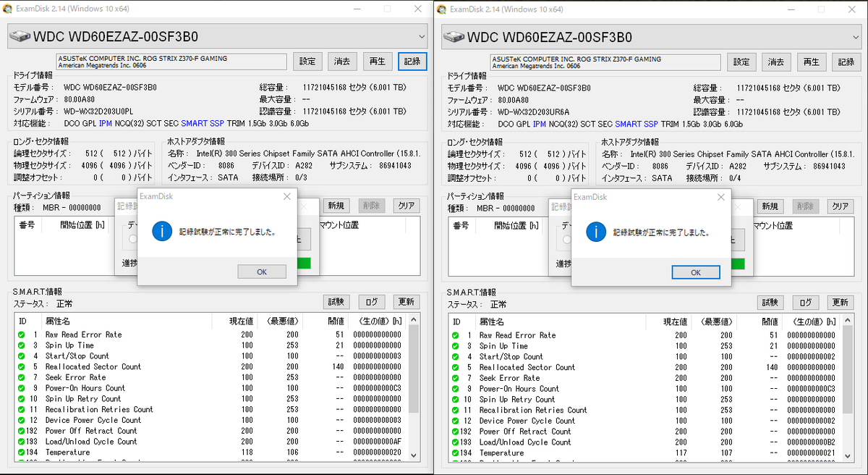This screenshot has height=475, width=868.
Task: Click the 開始位置 [h] header in the right partition table
Action: coord(516,225)
